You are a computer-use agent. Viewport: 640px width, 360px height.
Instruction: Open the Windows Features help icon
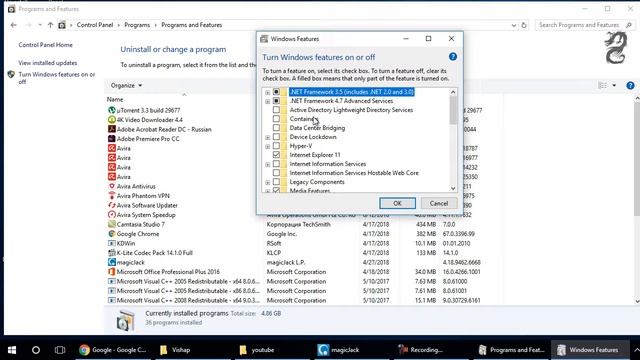453,57
